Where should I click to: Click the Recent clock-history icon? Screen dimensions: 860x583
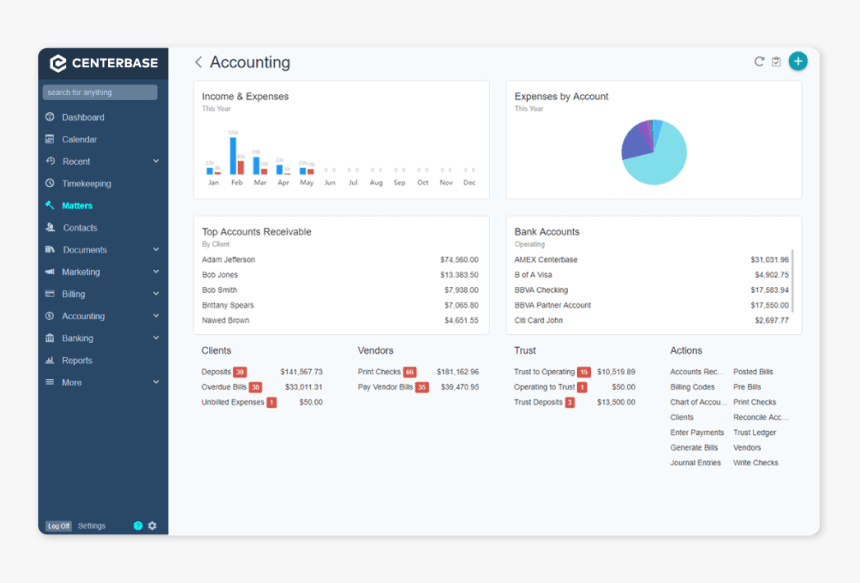50,161
